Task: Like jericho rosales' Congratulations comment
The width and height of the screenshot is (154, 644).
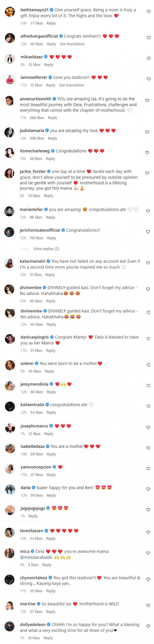Action: (x=148, y=232)
